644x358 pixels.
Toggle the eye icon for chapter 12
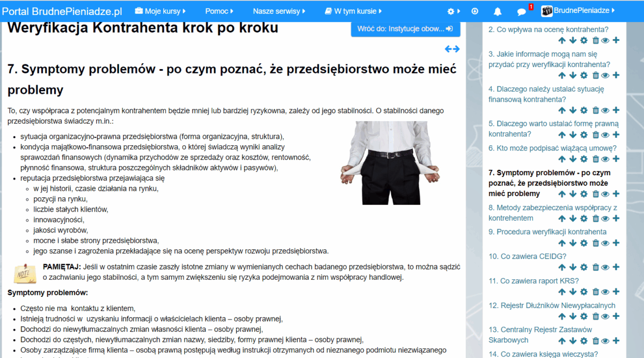point(605,316)
